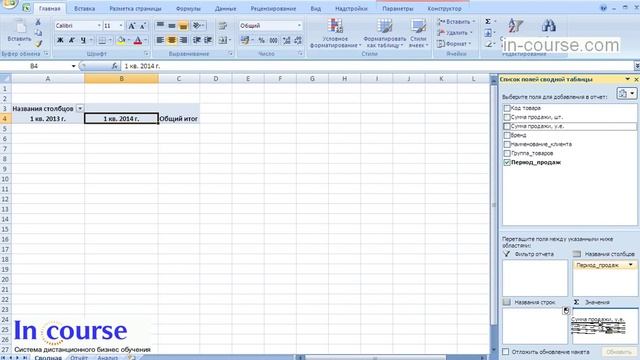The height and width of the screenshot is (360, 640).
Task: Check the Группа_товаров field
Action: pos(507,153)
